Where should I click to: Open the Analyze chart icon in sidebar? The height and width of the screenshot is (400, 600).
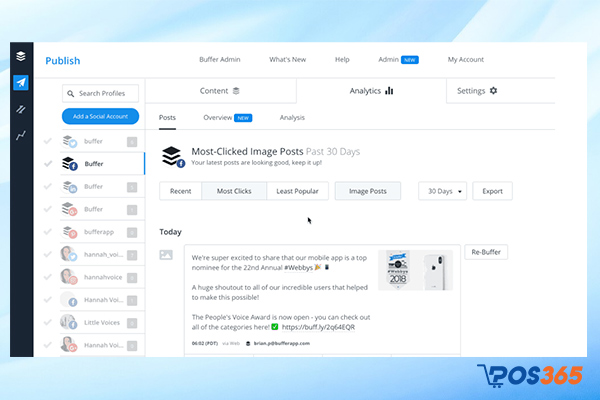click(21, 134)
